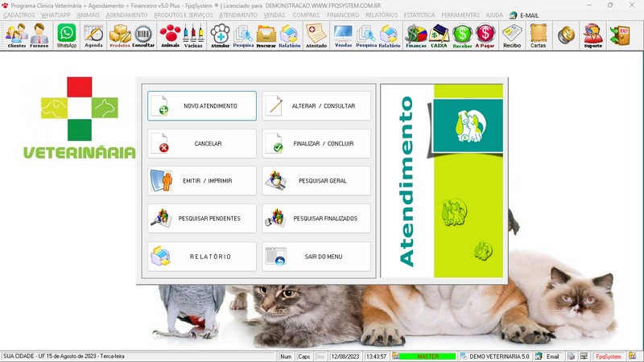Open Pesquisa icon next to Atender
The image size is (644, 362).
click(x=243, y=35)
